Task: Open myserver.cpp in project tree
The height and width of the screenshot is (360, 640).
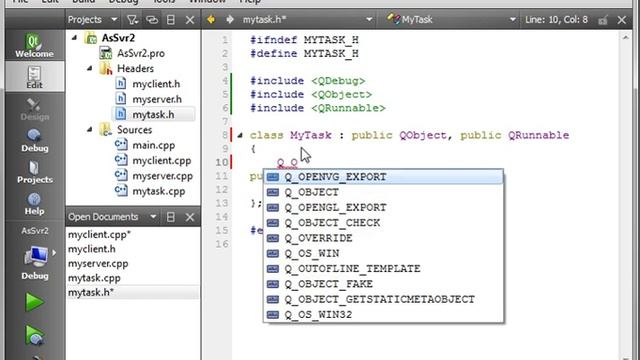Action: point(162,176)
